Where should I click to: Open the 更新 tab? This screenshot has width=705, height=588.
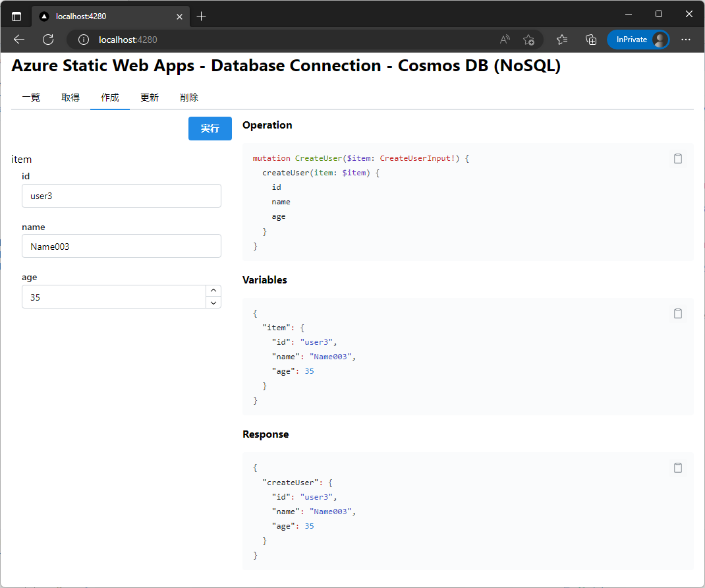[150, 98]
